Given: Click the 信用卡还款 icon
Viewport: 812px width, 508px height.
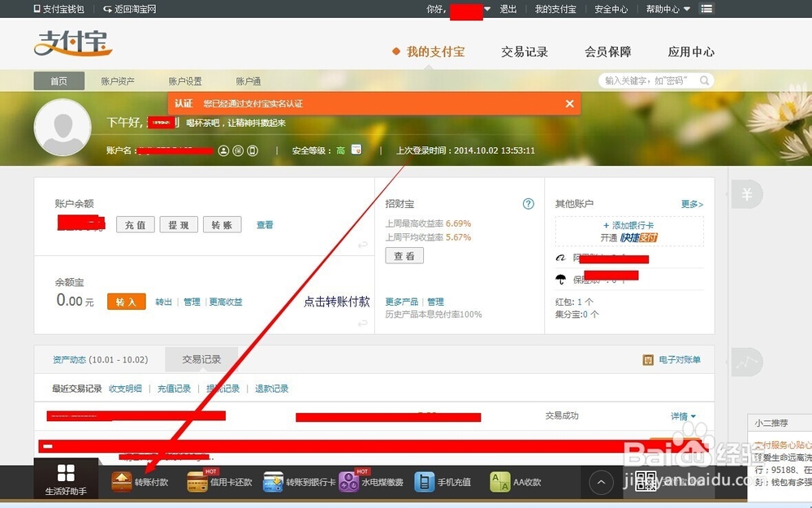Looking at the screenshot, I should (x=197, y=481).
